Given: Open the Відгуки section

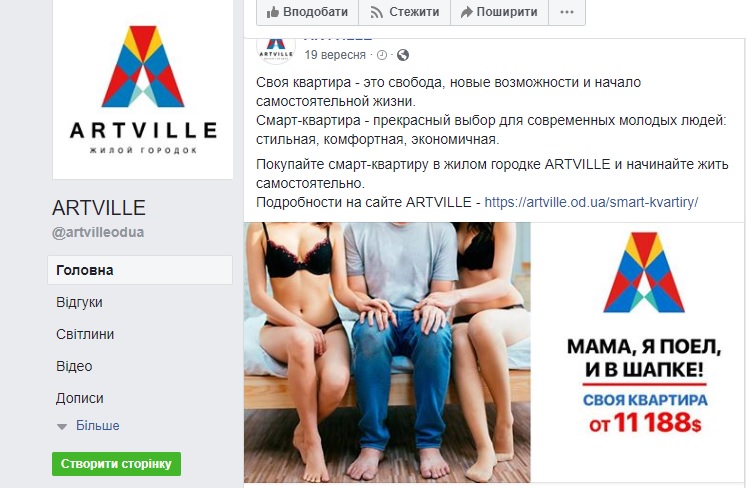Looking at the screenshot, I should (x=79, y=303).
